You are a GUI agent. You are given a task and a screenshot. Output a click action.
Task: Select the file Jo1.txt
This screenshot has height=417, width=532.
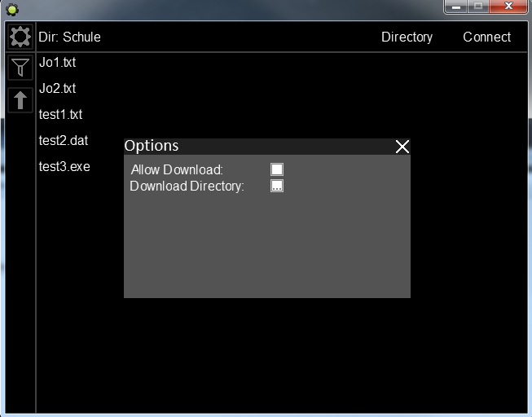click(x=57, y=62)
